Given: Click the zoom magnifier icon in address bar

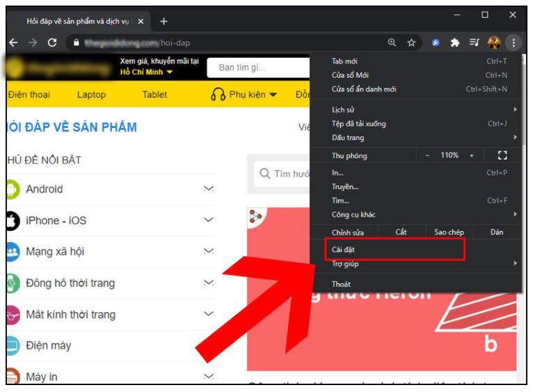Looking at the screenshot, I should (392, 43).
